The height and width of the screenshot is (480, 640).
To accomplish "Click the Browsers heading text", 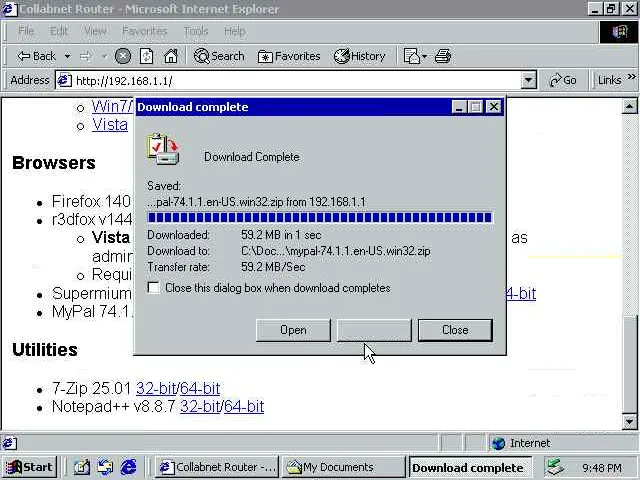I will (x=54, y=163).
